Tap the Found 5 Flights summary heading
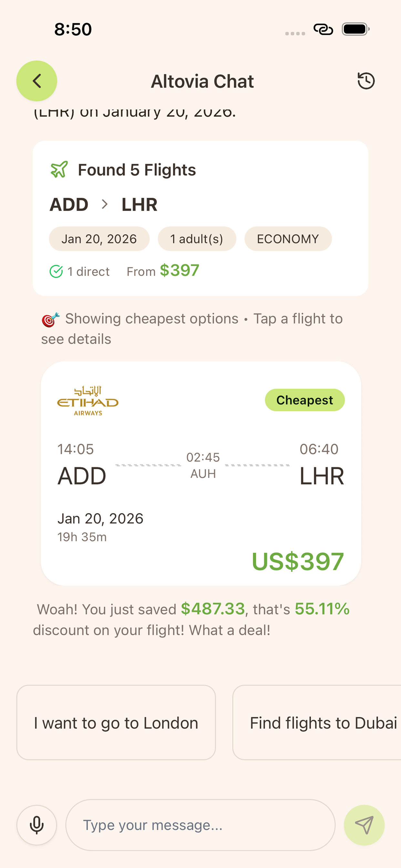 137,170
